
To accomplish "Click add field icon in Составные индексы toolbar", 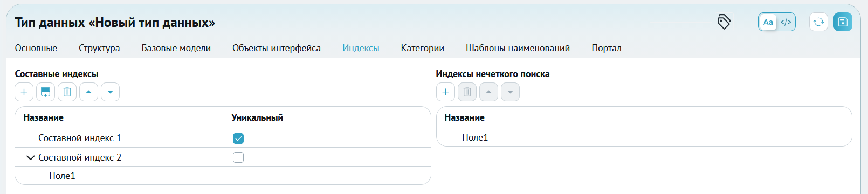I will pos(45,92).
